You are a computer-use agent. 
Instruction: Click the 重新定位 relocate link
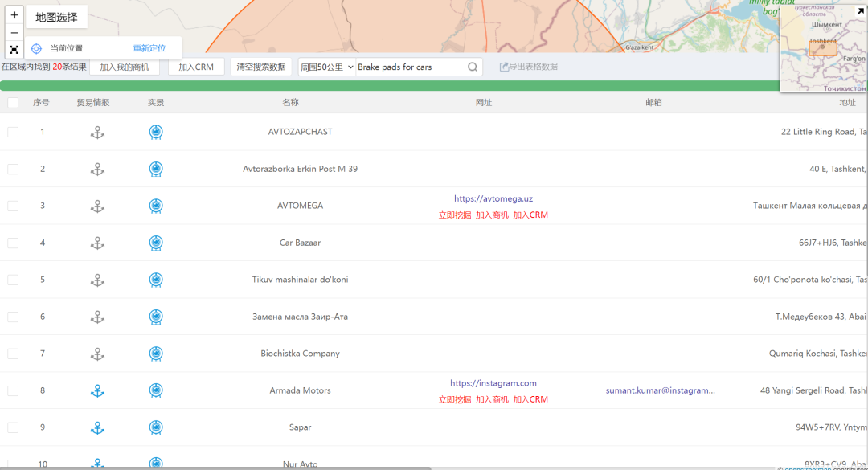149,48
